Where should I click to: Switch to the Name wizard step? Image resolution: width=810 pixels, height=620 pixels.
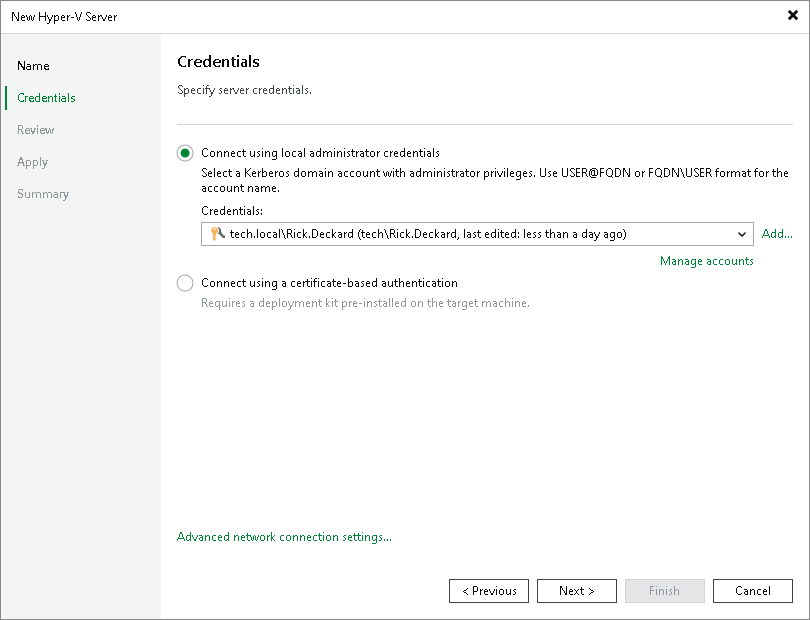(x=33, y=65)
